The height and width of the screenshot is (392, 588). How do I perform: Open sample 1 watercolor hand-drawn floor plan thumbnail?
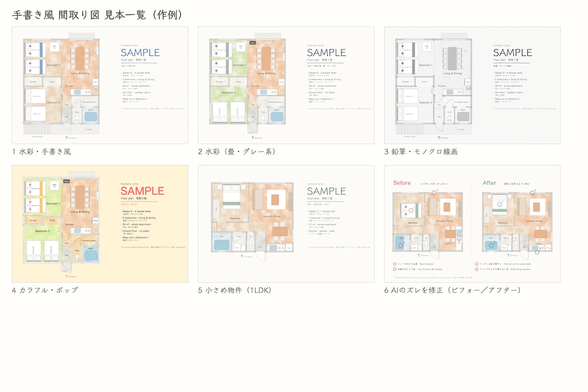(x=100, y=85)
